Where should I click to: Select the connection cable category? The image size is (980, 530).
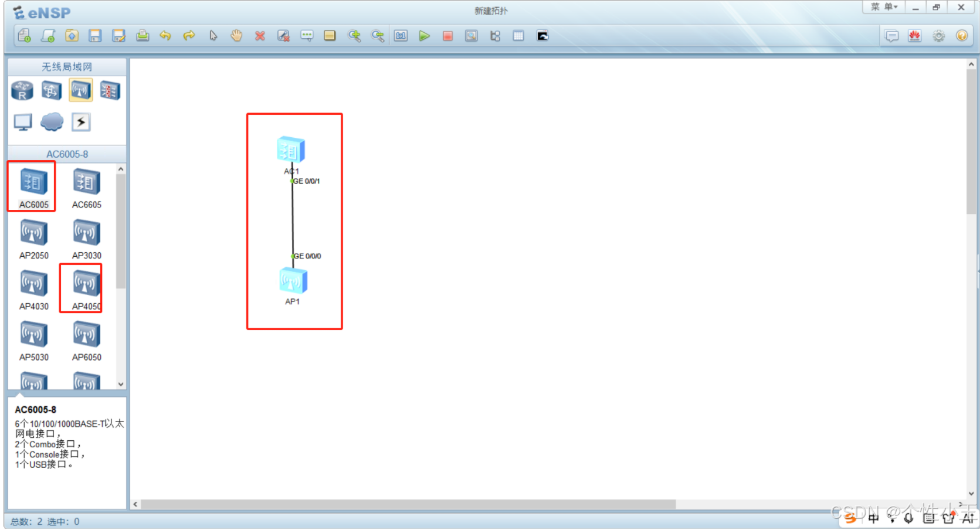(x=81, y=122)
